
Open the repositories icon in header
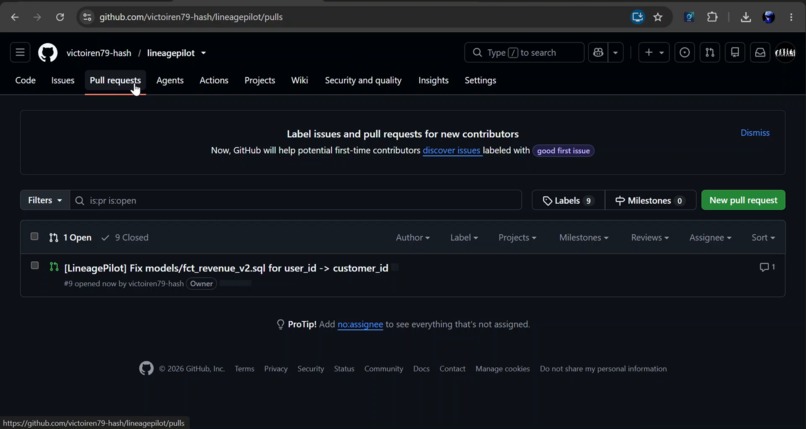(x=735, y=52)
